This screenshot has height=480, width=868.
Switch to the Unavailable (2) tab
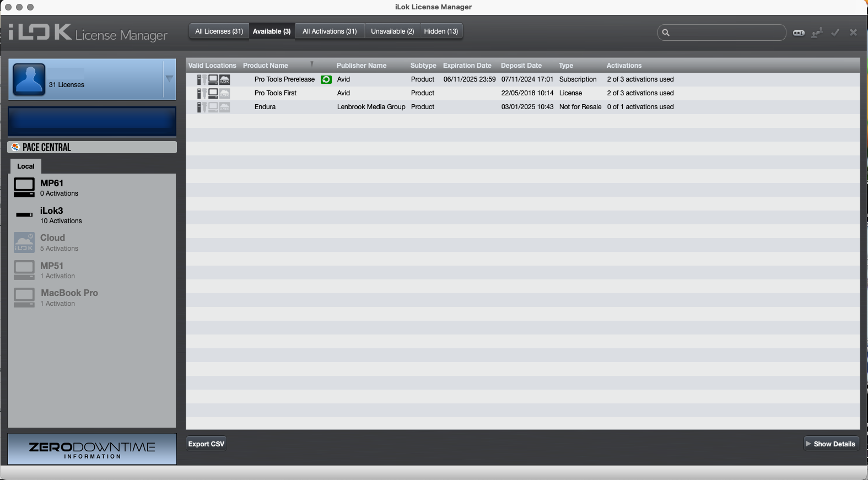(x=392, y=31)
